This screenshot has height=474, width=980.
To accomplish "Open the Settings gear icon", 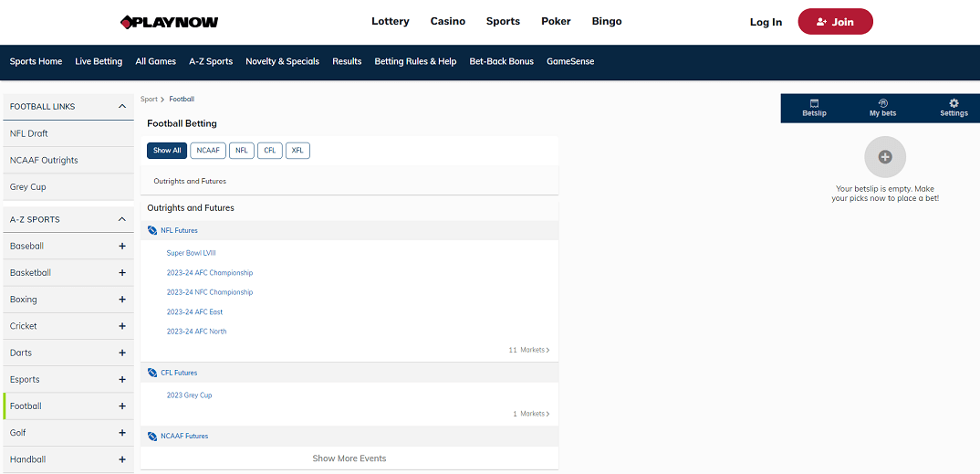I will click(954, 103).
